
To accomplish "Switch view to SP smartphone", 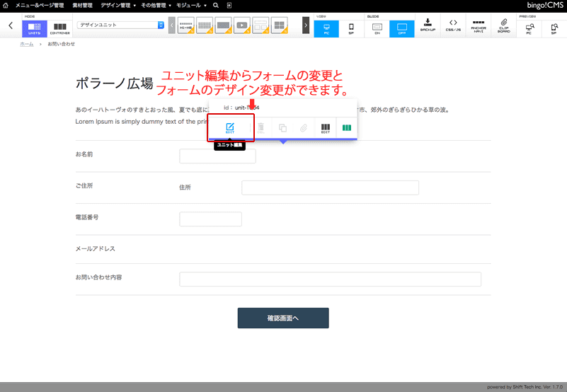I will 351,28.
